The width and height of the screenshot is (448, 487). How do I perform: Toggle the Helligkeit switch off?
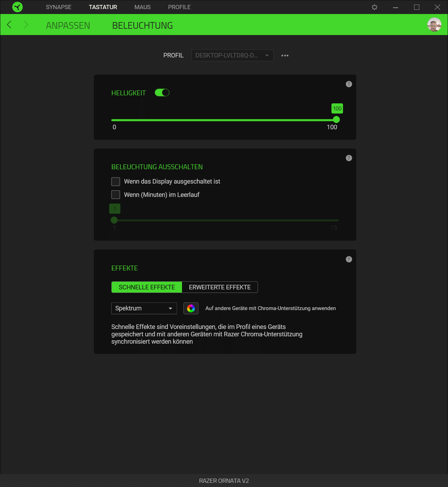pos(162,92)
